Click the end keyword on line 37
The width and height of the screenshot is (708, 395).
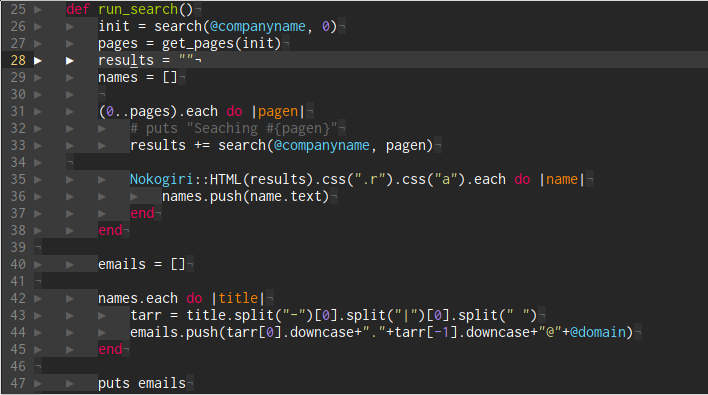point(142,214)
